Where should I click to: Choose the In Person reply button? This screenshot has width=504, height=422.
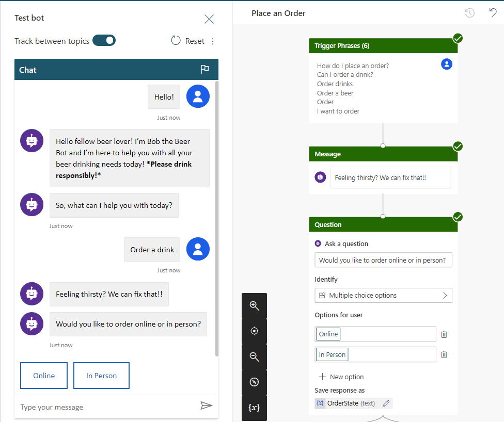pyautogui.click(x=101, y=376)
